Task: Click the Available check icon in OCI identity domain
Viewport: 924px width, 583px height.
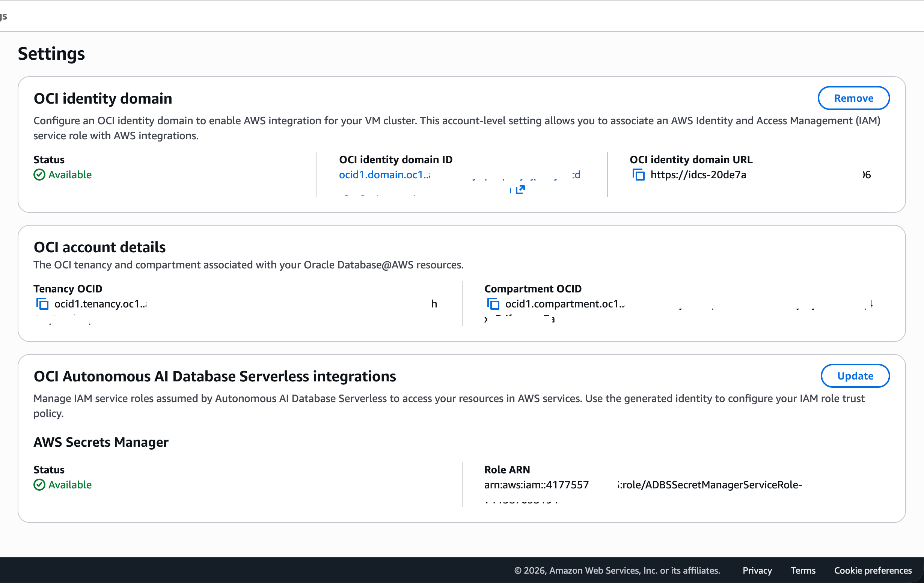Action: [39, 175]
